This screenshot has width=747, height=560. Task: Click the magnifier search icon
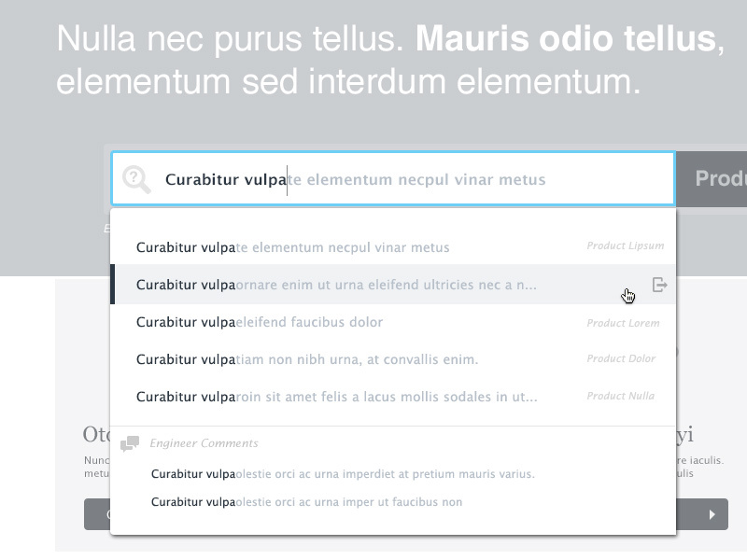(x=136, y=179)
